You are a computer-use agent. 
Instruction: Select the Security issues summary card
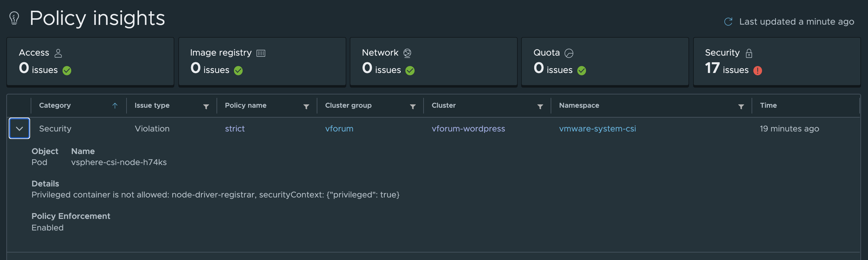click(x=777, y=62)
